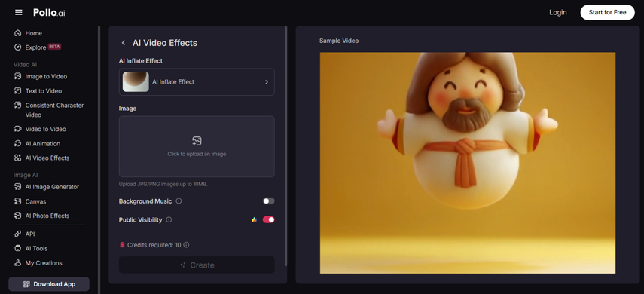This screenshot has height=294, width=644.
Task: Click the QR code icon on Download App
Action: [26, 284]
